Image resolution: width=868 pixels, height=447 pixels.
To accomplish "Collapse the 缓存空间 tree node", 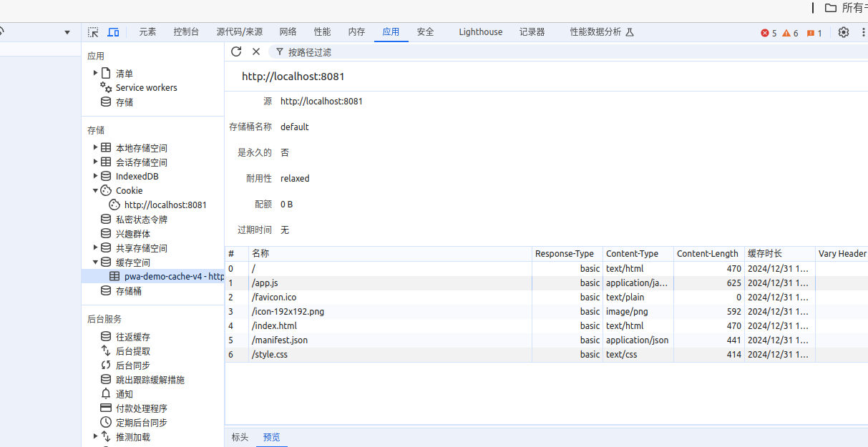I will (96, 262).
